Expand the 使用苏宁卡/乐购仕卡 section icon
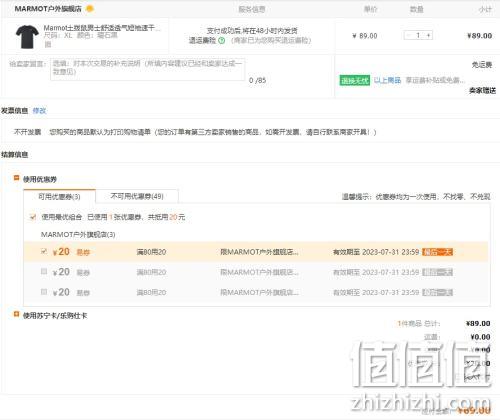 pyautogui.click(x=16, y=314)
